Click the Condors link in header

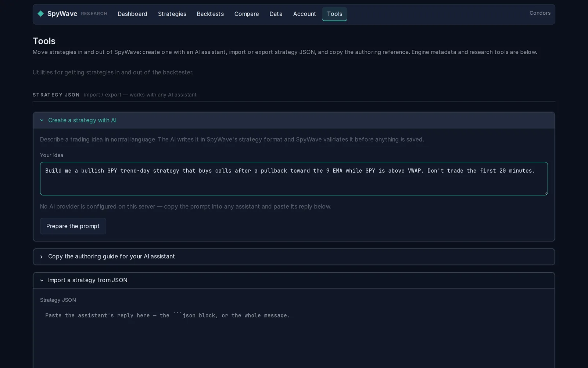[x=540, y=13]
